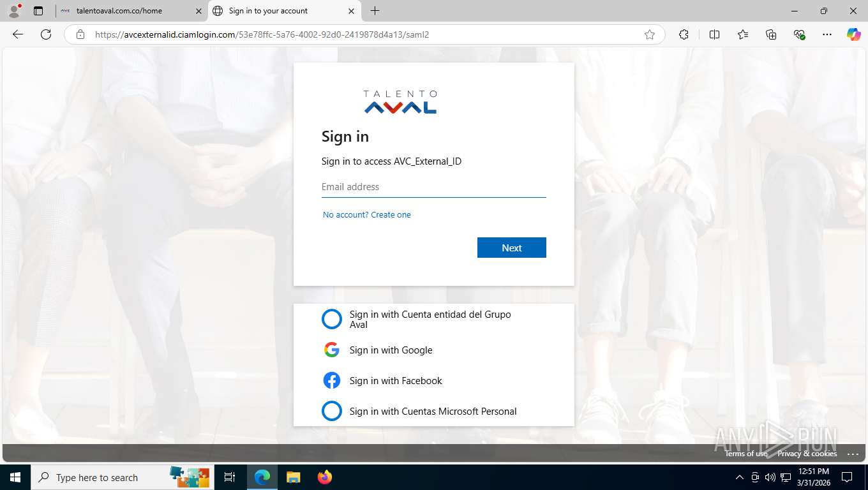
Task: Click the Facebook logo icon
Action: pyautogui.click(x=332, y=380)
